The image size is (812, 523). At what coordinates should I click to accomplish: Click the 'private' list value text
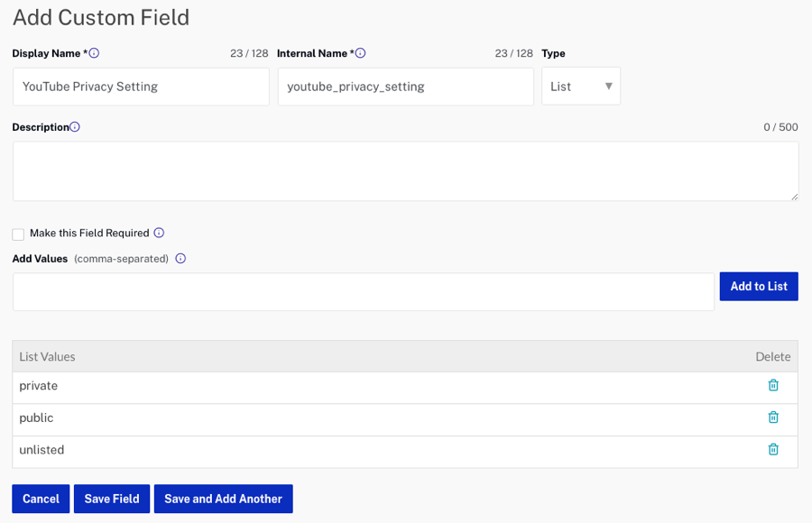pyautogui.click(x=39, y=386)
